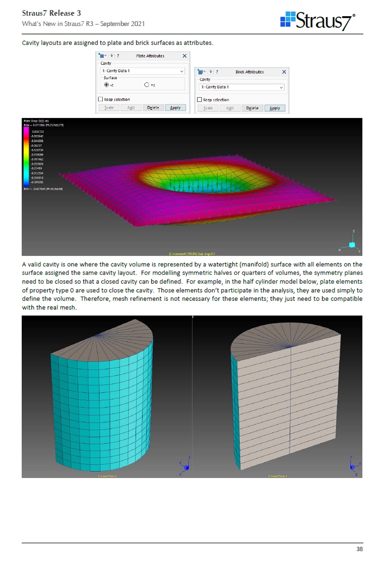The width and height of the screenshot is (392, 564).
Task: Click the brick entity icon in Brick Attributes
Action: pyautogui.click(x=199, y=72)
